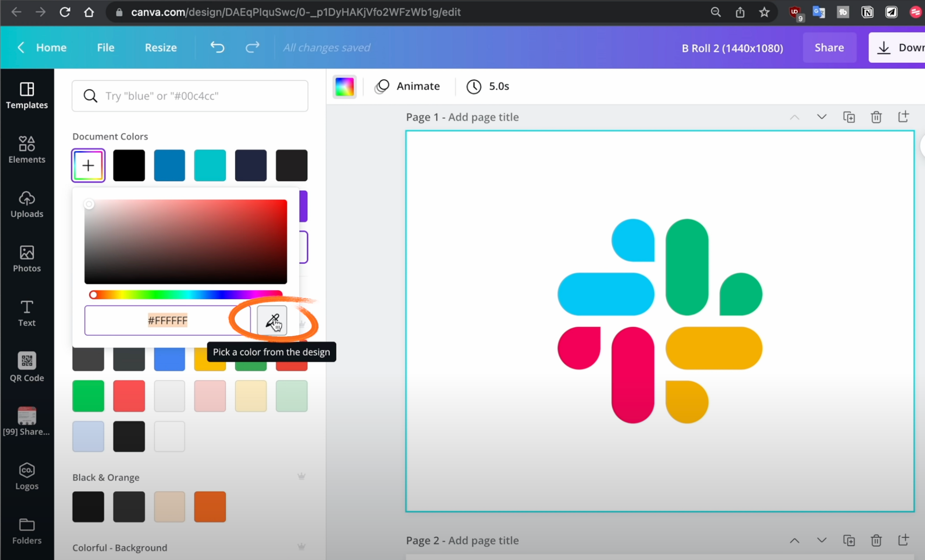Go to the browser home page
The height and width of the screenshot is (560, 925).
pos(89,12)
